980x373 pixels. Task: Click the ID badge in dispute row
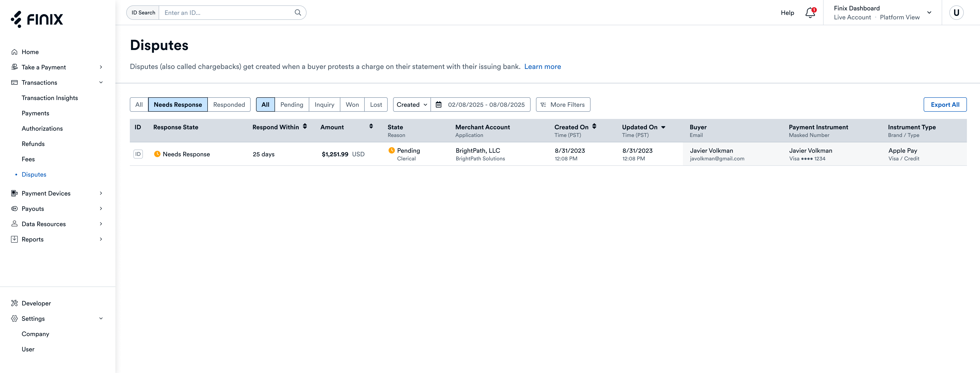pyautogui.click(x=138, y=154)
